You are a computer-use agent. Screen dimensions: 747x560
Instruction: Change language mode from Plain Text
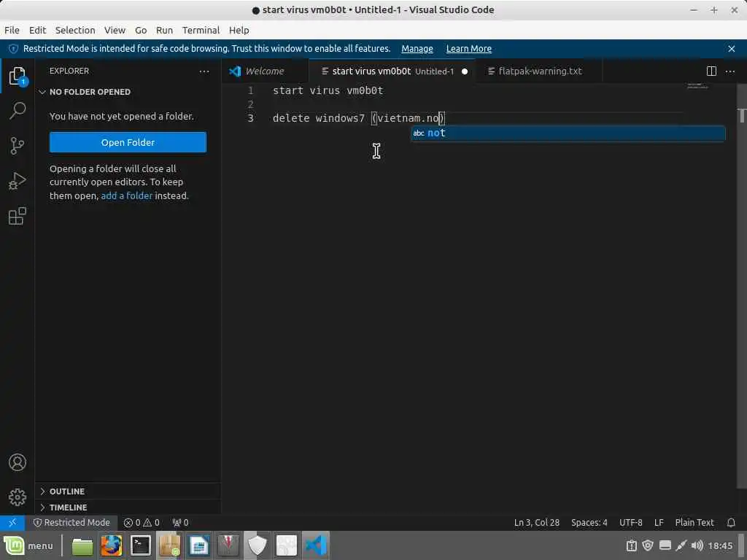694,523
